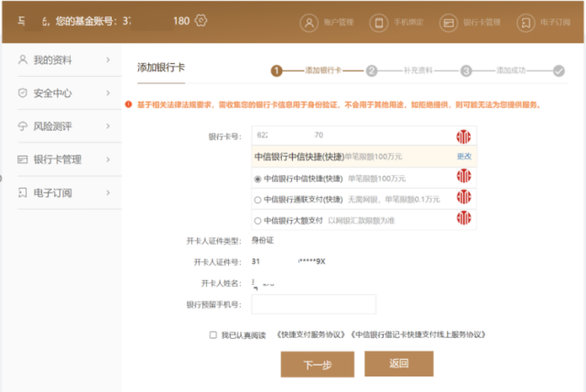Viewport: 586px width, 392px height.
Task: Select 中信银行通联支付(快捷) radio option
Action: click(x=257, y=200)
